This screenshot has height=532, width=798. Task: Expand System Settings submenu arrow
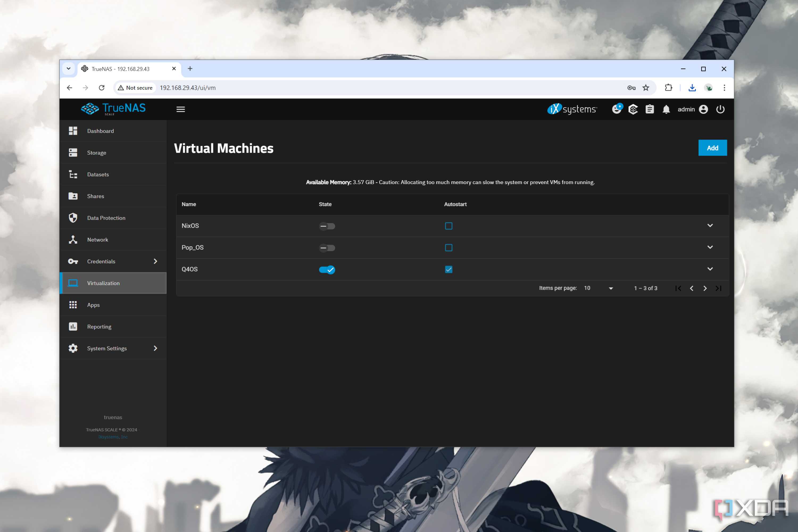(155, 348)
